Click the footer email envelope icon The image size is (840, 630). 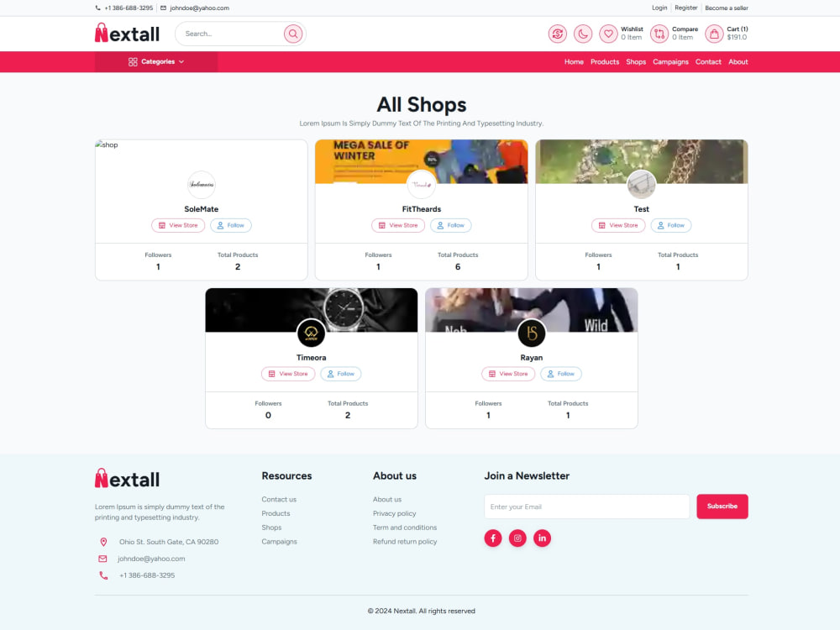click(x=102, y=559)
